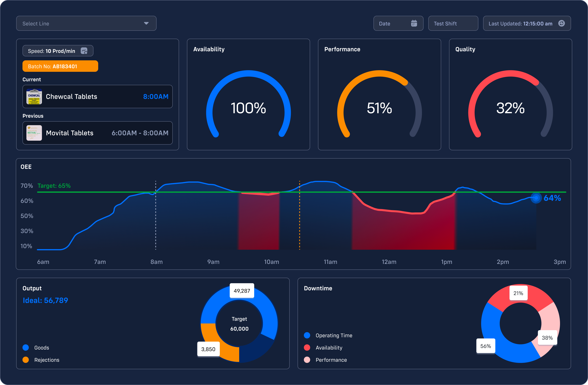Screen dimensions: 588x385
Task: Click the Movital Tablets product image
Action: (34, 133)
